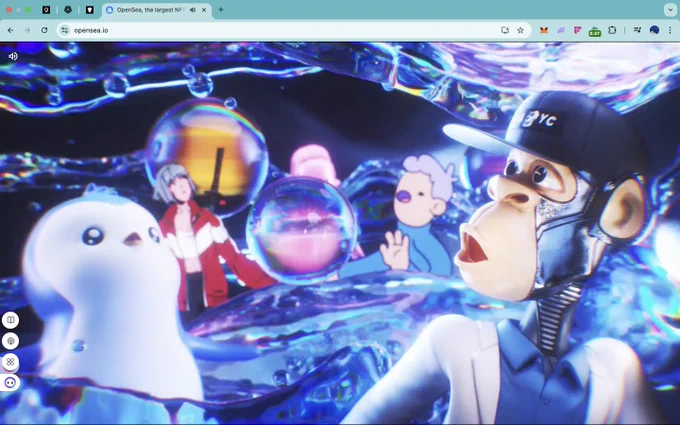The width and height of the screenshot is (680, 425).
Task: Open the pink F extension icon
Action: coord(578,30)
